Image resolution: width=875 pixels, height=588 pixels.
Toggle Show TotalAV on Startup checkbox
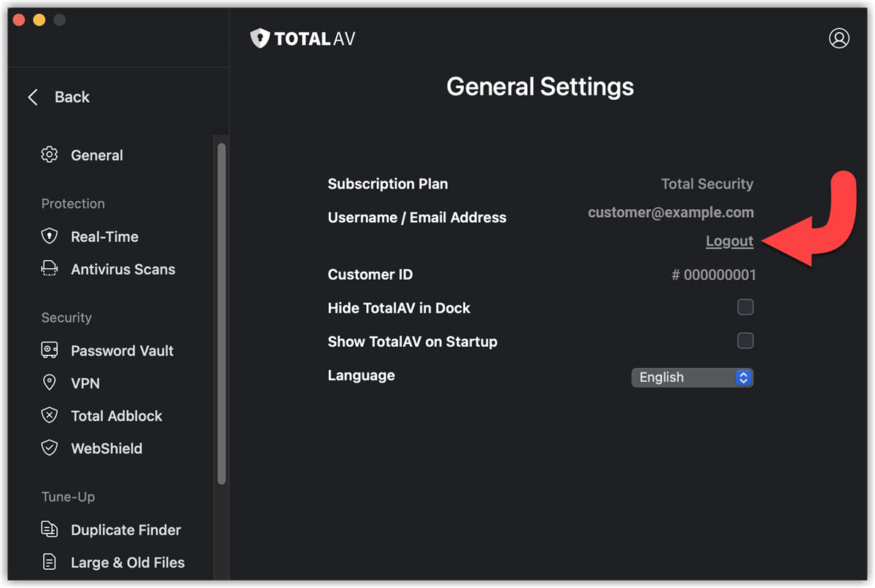(745, 341)
